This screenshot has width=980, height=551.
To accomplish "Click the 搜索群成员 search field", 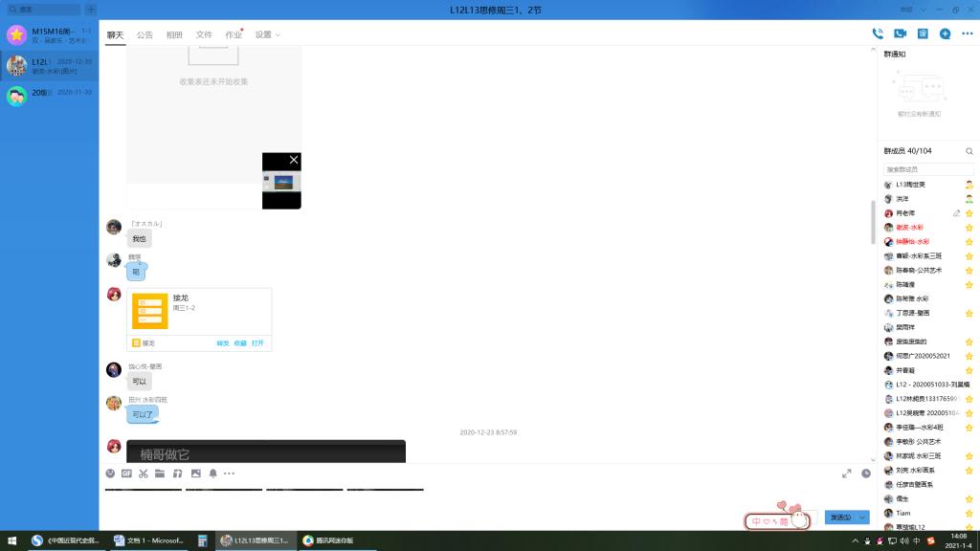I will pos(927,169).
